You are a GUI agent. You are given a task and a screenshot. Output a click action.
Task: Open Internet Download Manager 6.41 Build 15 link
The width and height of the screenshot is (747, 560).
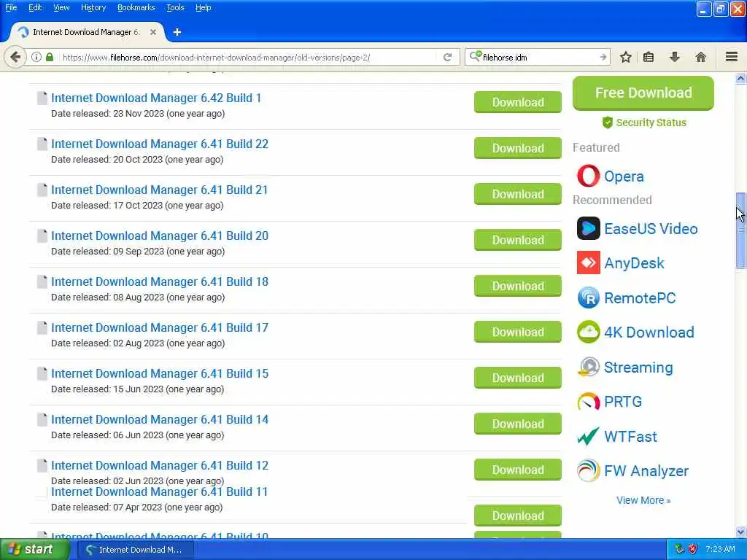[160, 373]
